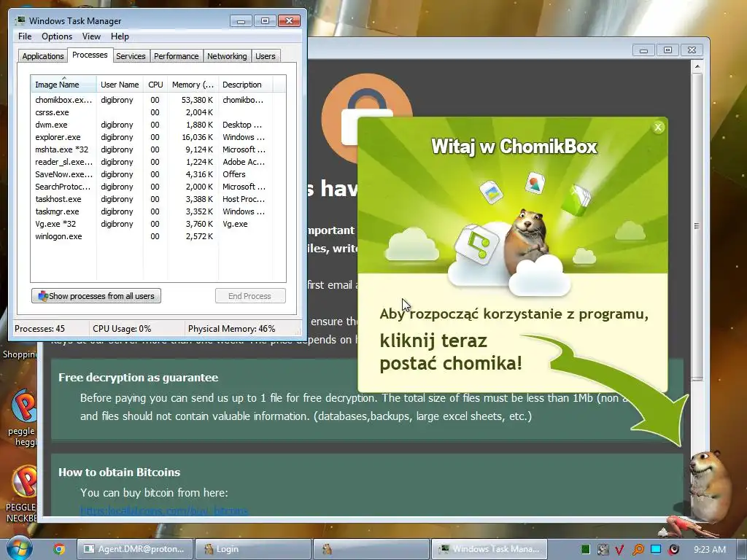Click the End Process button
Screen dimensions: 747x560
tap(250, 296)
